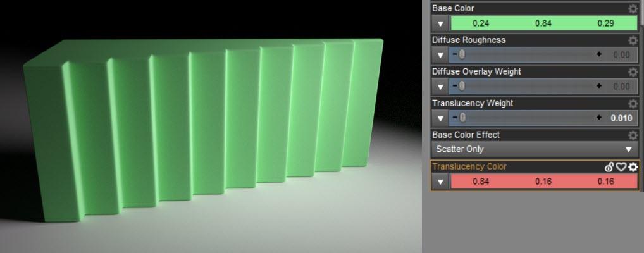Expand Diffuse Overlay Weight map dropdown arrow

(441, 87)
